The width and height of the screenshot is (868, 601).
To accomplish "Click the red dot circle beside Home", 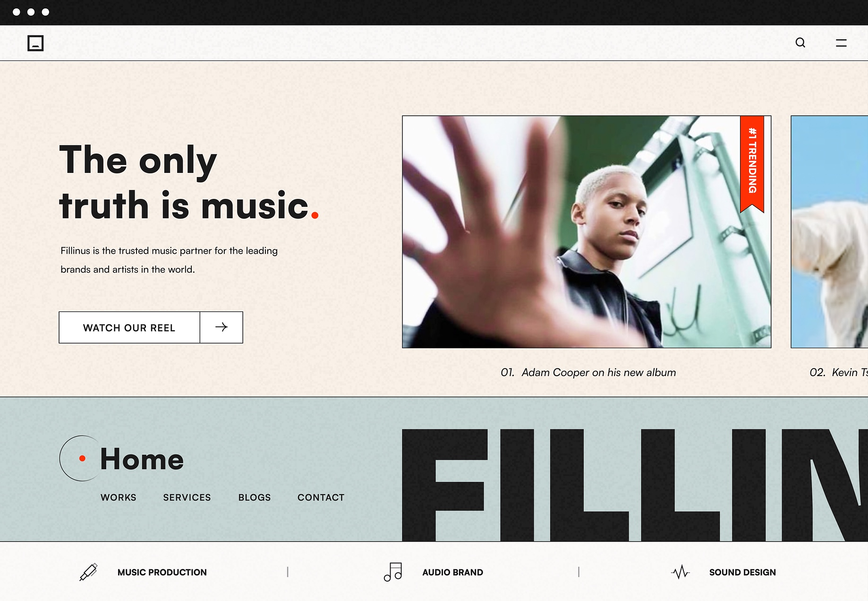I will [x=82, y=458].
